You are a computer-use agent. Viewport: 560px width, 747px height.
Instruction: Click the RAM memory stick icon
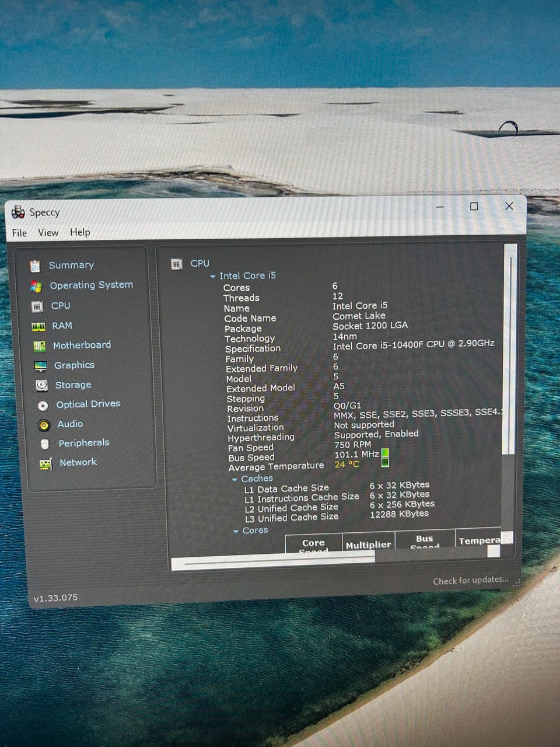(38, 326)
